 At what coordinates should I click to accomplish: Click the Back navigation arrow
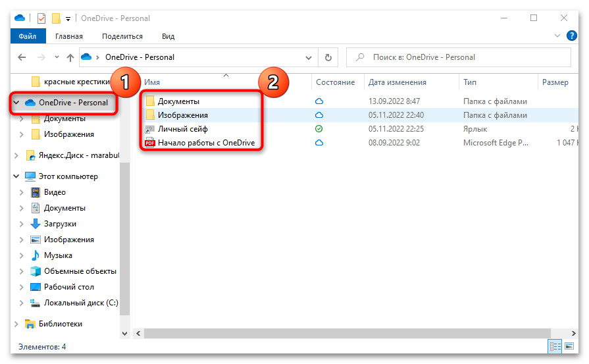tap(22, 57)
